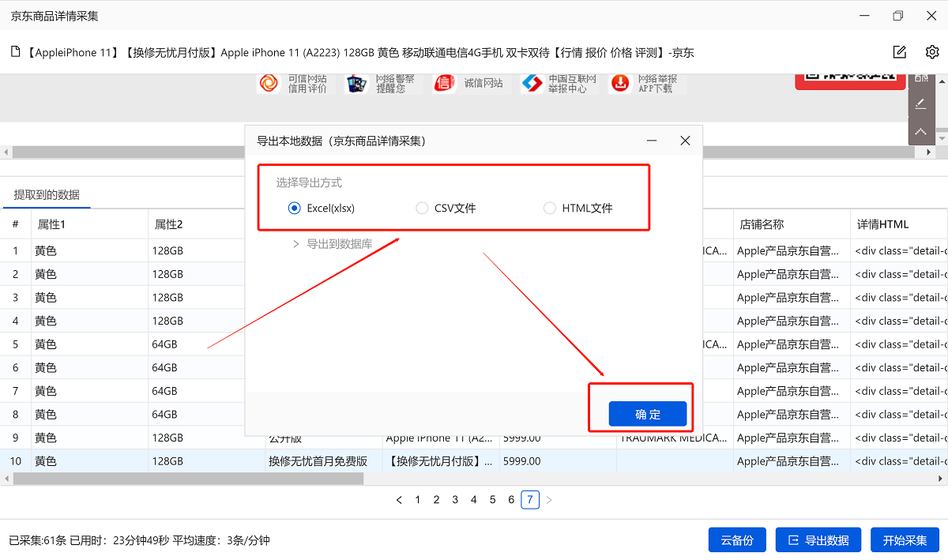Go to page 1 in pagination
The width and height of the screenshot is (948, 560).
418,500
